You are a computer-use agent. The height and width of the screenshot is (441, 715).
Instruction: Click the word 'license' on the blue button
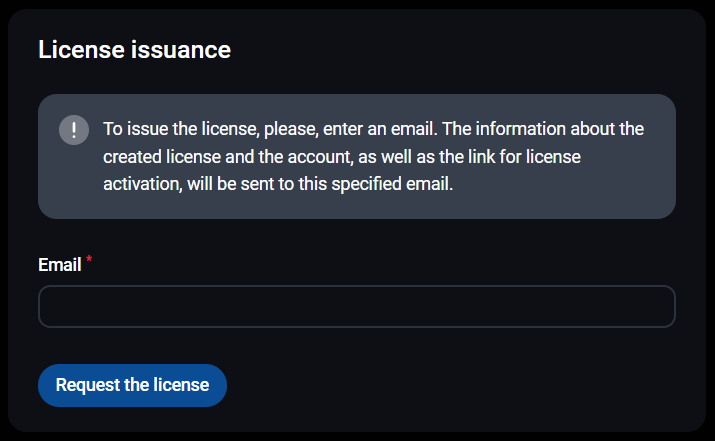coord(181,385)
